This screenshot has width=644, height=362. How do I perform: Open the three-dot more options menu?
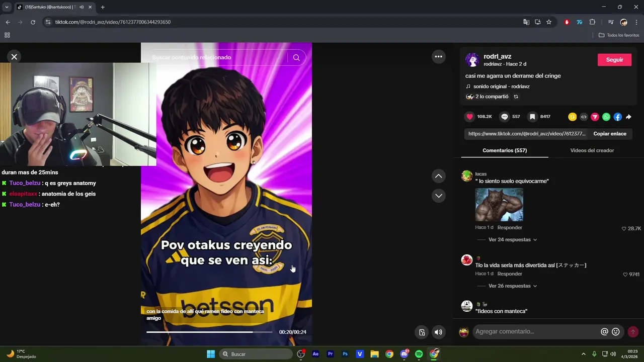[x=439, y=56]
